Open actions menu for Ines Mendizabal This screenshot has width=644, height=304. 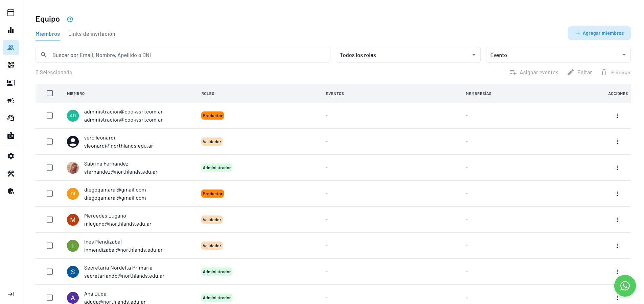[x=617, y=246]
